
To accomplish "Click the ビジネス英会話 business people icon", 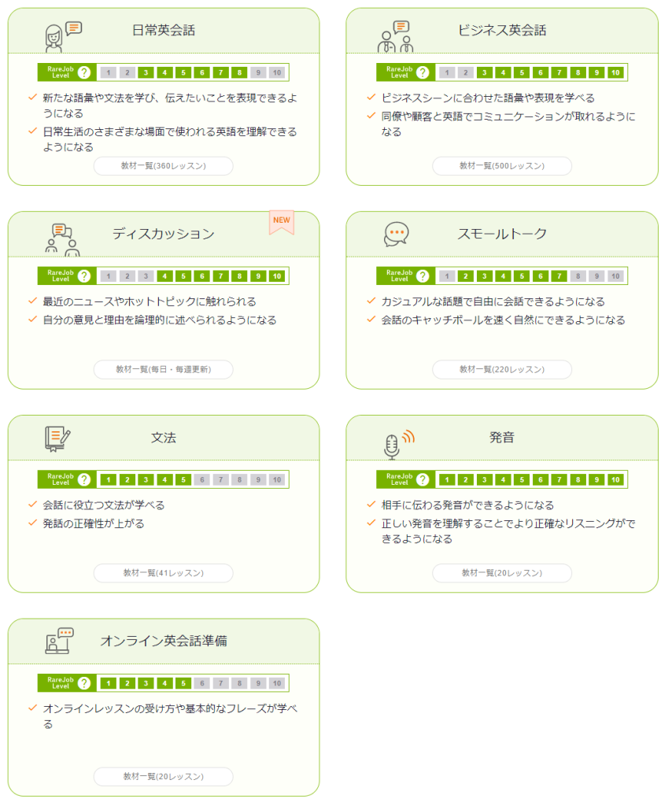I will (395, 36).
